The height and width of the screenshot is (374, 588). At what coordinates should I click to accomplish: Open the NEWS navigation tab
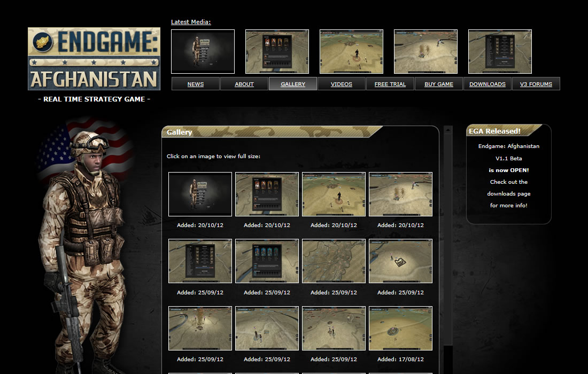pyautogui.click(x=196, y=84)
